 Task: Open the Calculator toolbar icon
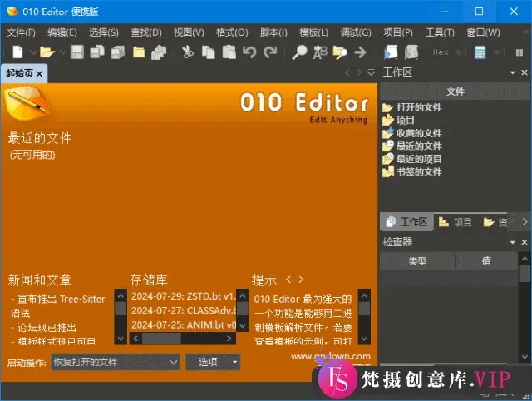pyautogui.click(x=480, y=52)
